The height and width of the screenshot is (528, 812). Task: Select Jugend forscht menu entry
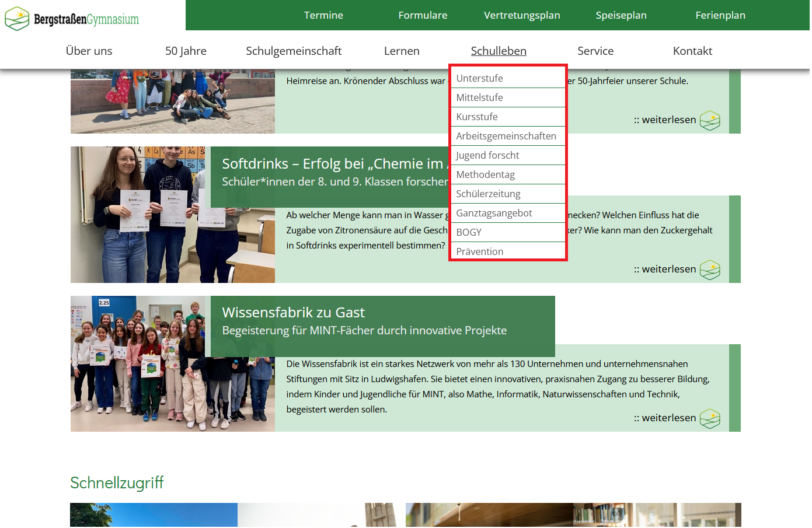(x=487, y=155)
